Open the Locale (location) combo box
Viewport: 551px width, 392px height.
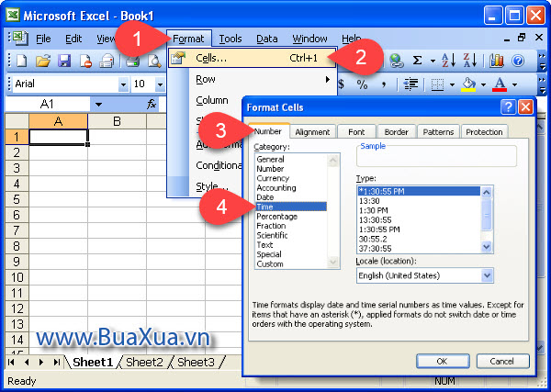click(425, 275)
